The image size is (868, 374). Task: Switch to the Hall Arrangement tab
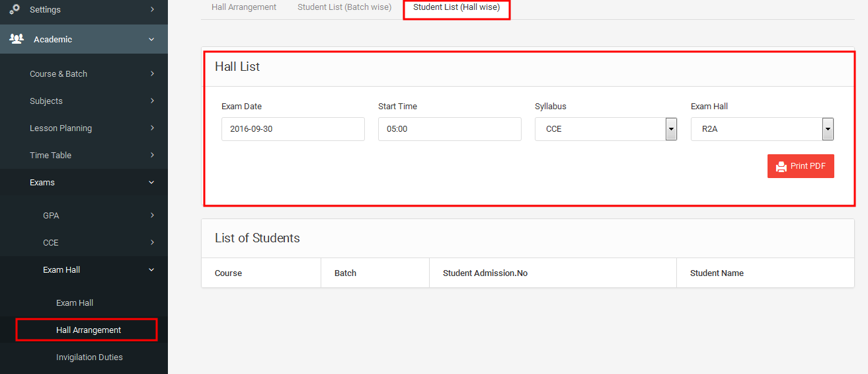tap(244, 7)
